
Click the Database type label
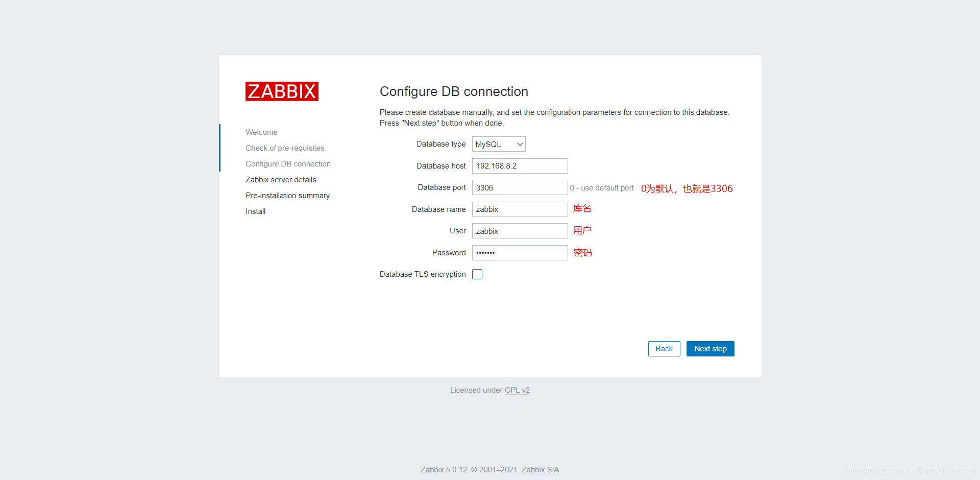[x=441, y=144]
